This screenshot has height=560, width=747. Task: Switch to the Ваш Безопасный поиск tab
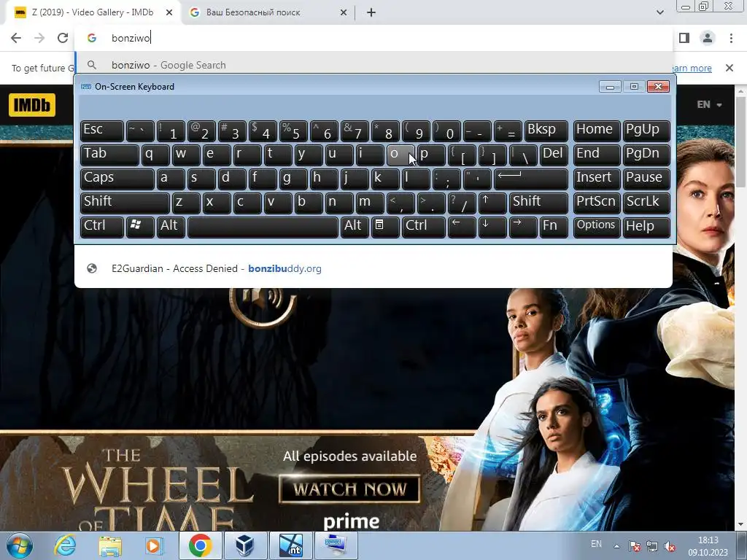point(269,13)
